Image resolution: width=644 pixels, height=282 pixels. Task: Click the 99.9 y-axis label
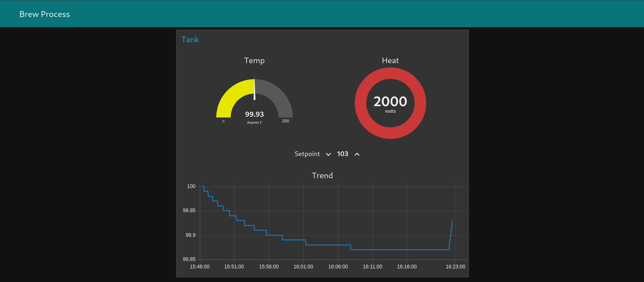(x=190, y=235)
